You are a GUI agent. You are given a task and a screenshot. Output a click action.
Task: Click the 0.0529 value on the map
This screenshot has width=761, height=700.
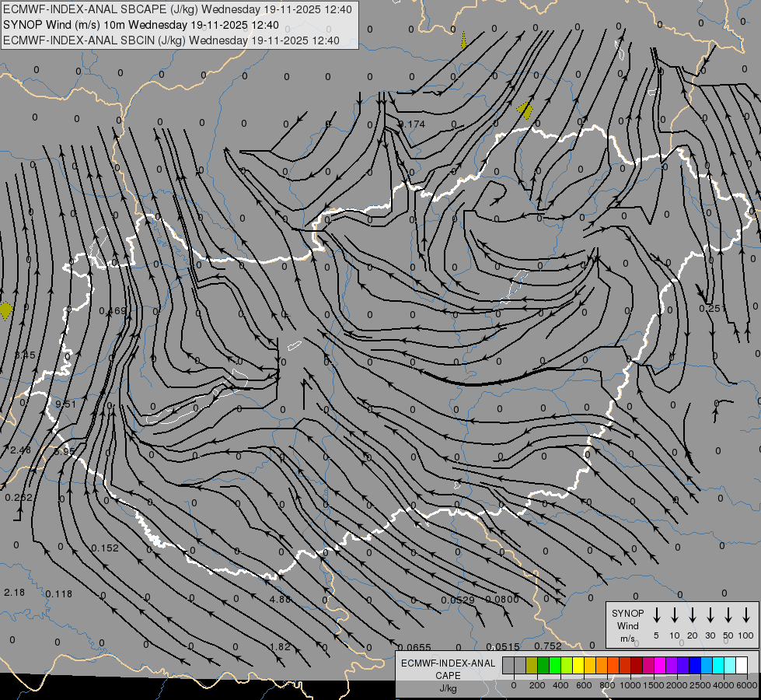point(458,600)
